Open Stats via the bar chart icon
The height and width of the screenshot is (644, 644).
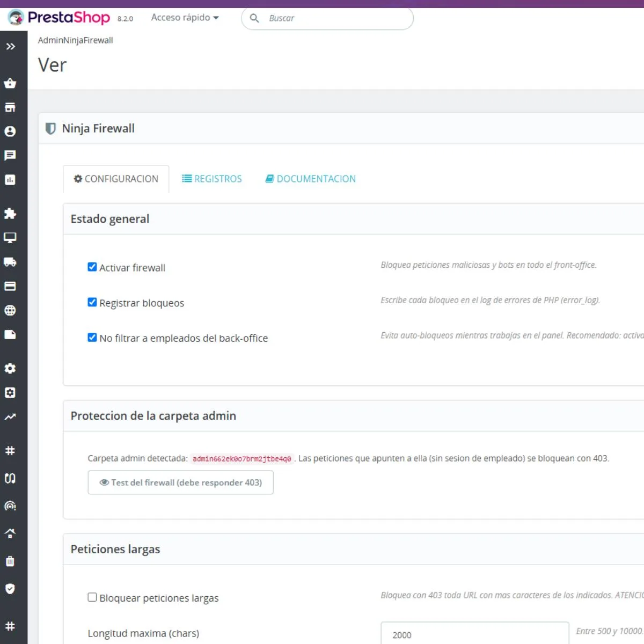click(x=10, y=180)
